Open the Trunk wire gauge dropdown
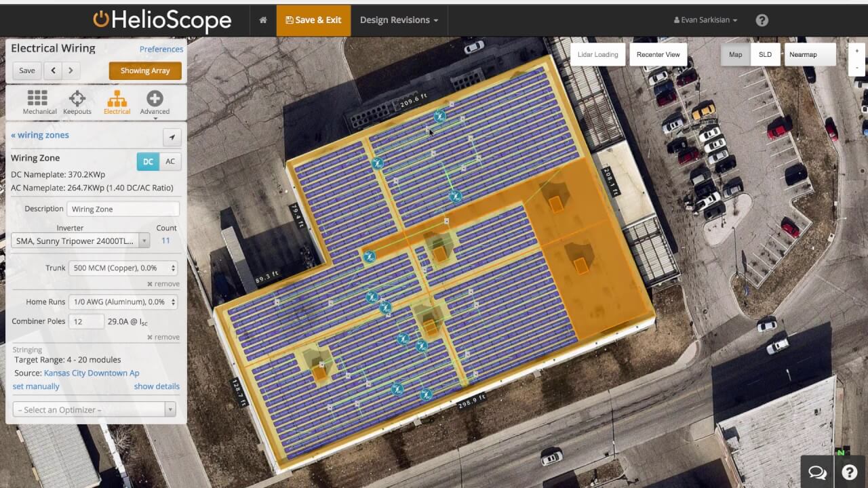 [x=123, y=268]
